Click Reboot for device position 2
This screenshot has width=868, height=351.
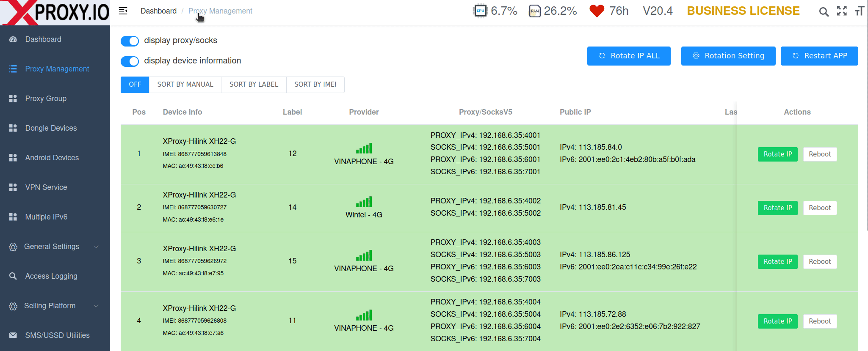pyautogui.click(x=820, y=208)
